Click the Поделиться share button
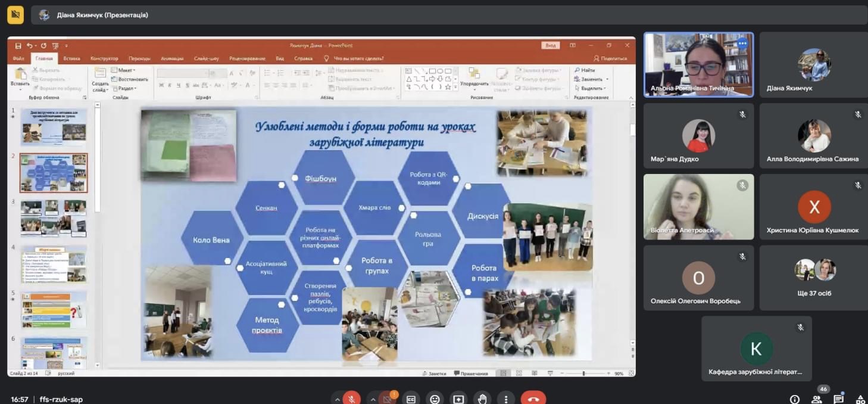Image resolution: width=868 pixels, height=404 pixels. [x=610, y=58]
